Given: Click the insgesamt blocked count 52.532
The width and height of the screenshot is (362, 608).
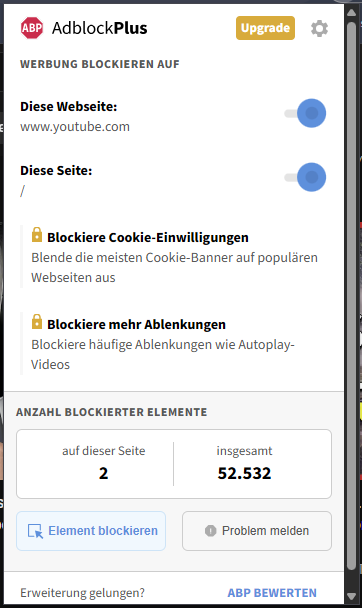Looking at the screenshot, I should (x=244, y=473).
